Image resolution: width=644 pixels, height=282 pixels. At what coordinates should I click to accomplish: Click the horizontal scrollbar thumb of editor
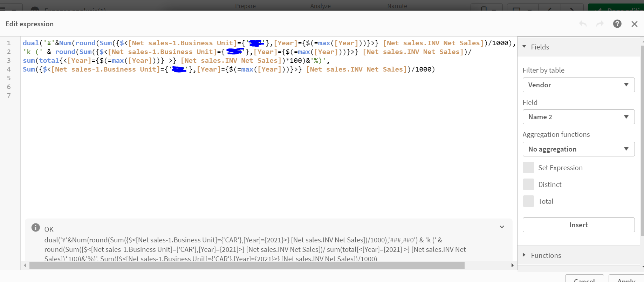(x=247, y=266)
